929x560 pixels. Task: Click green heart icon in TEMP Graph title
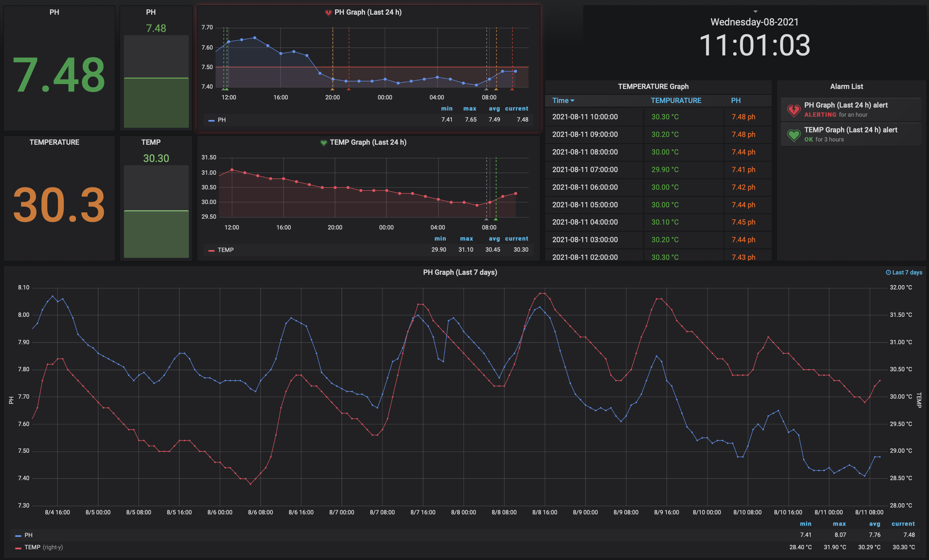pyautogui.click(x=324, y=142)
